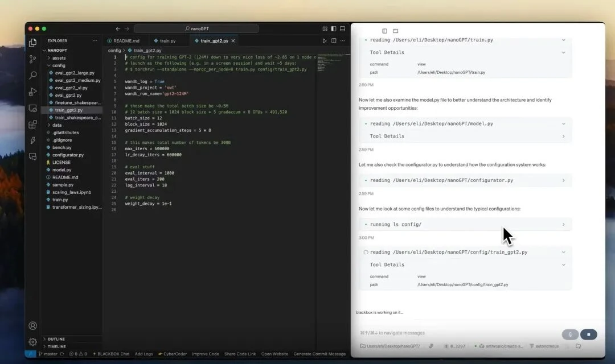Image resolution: width=615 pixels, height=364 pixels.
Task: Switch to the README.md tab
Action: click(125, 40)
